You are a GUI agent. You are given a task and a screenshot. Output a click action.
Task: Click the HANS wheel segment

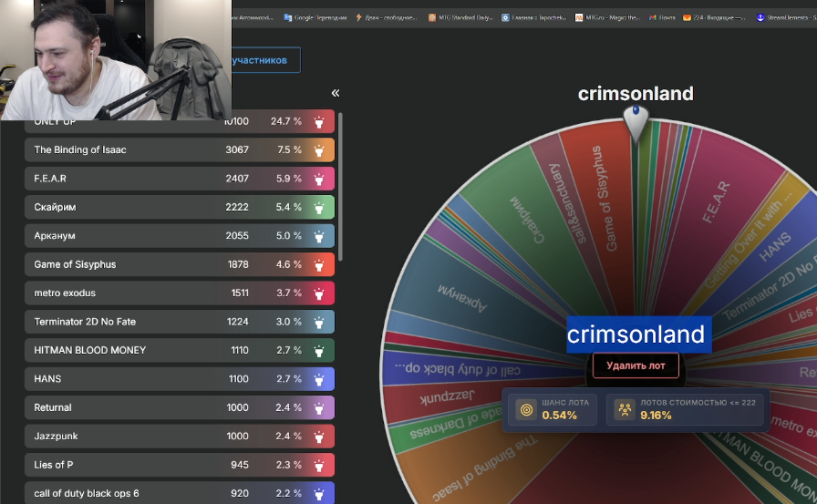pyautogui.click(x=775, y=247)
